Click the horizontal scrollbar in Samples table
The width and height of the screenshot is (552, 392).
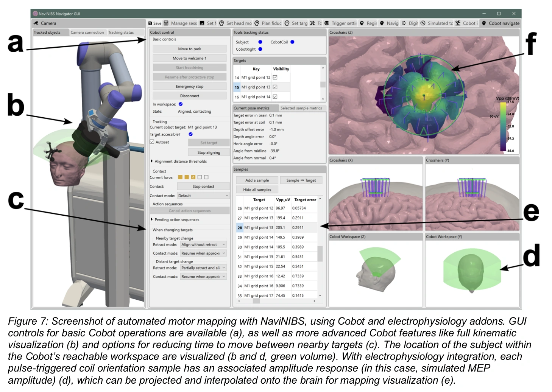[256, 301]
